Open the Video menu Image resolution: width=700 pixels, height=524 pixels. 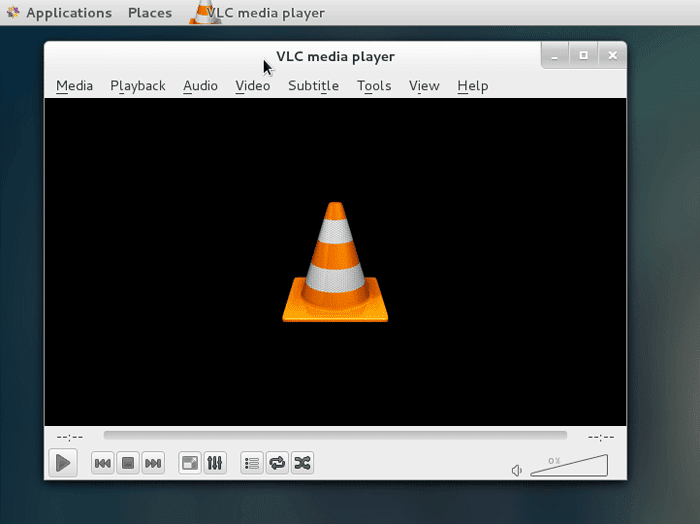tap(253, 86)
